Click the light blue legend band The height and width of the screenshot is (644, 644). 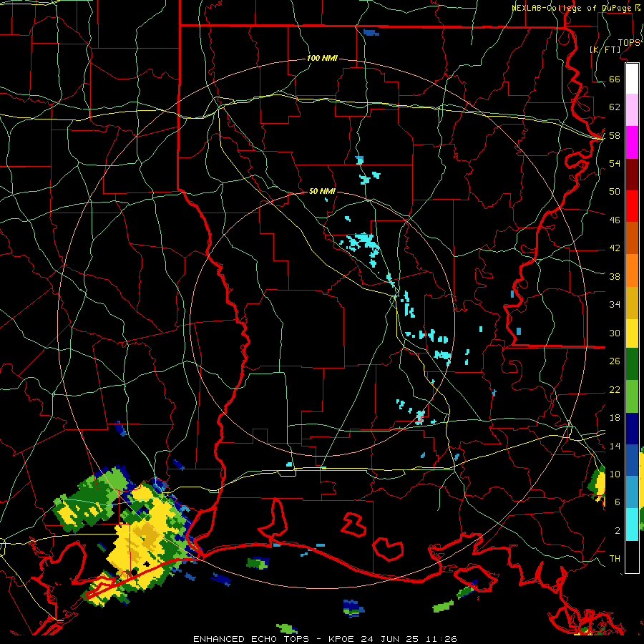tap(632, 492)
